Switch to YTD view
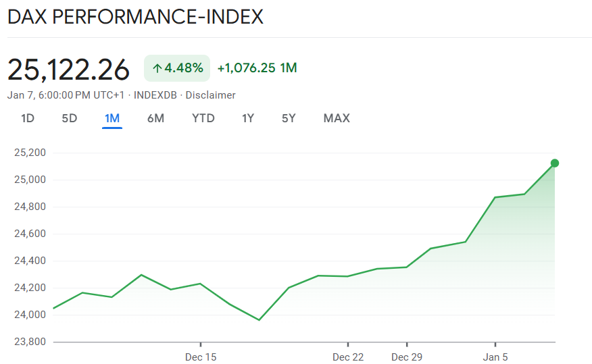Screen dimensions: 592x364 (203, 119)
